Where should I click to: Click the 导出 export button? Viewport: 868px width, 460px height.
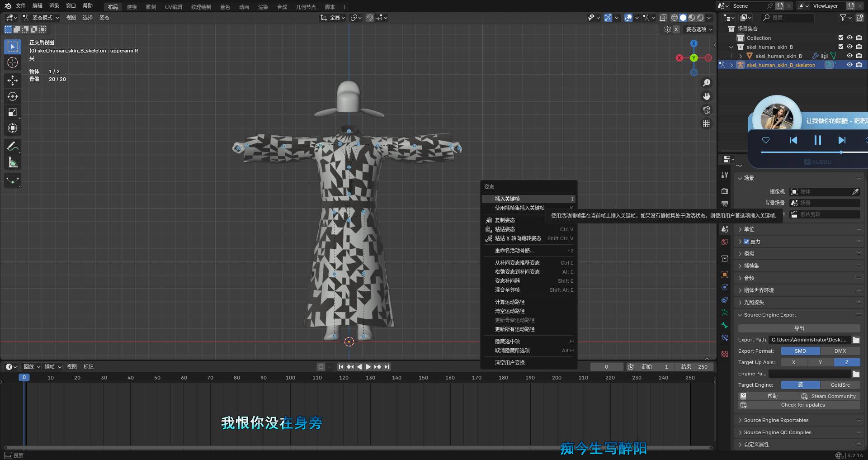(799, 328)
